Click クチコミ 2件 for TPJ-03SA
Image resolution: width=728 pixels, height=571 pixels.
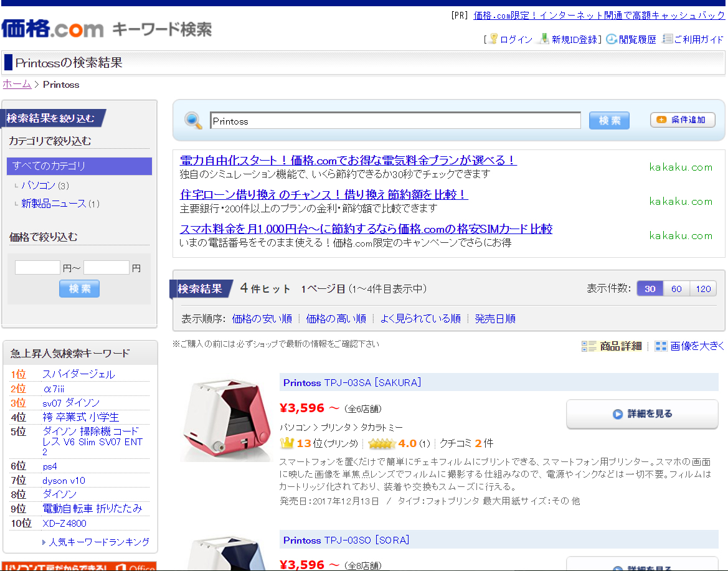pyautogui.click(x=466, y=443)
